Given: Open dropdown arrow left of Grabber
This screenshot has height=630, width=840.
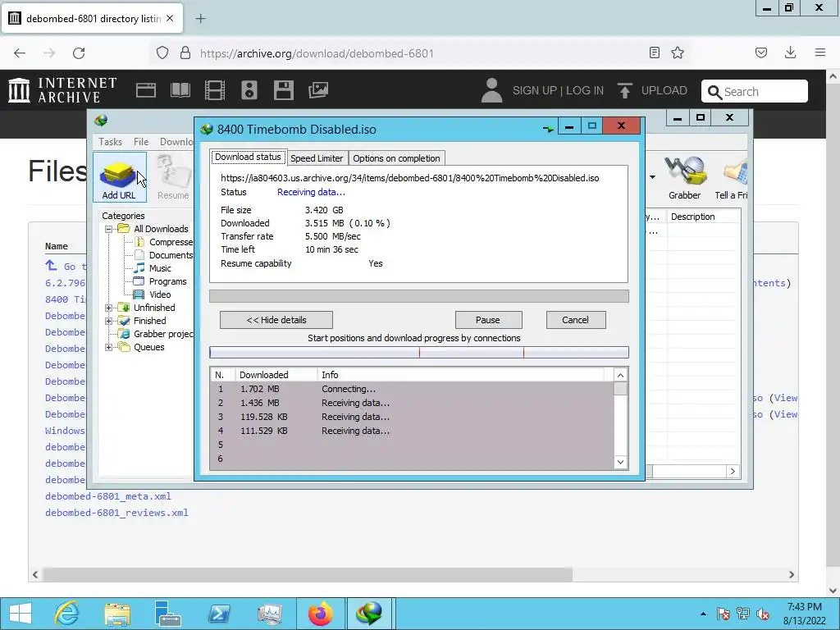Looking at the screenshot, I should (652, 177).
